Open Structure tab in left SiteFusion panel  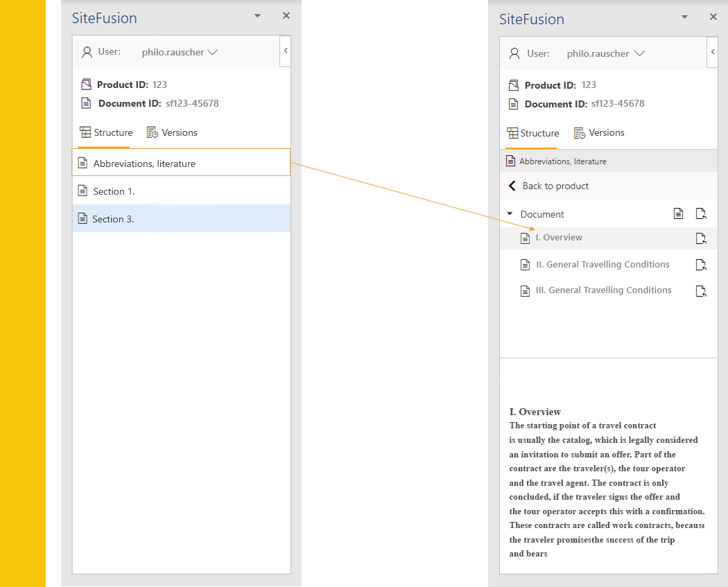tap(106, 132)
